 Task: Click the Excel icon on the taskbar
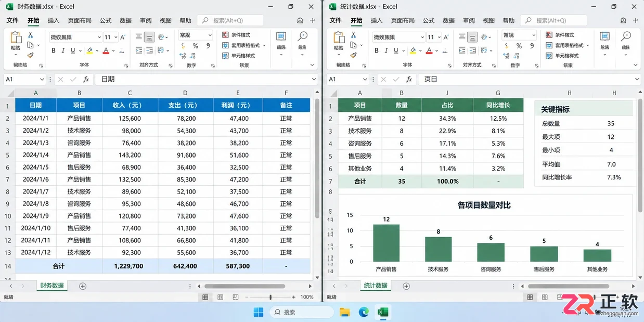(x=383, y=312)
